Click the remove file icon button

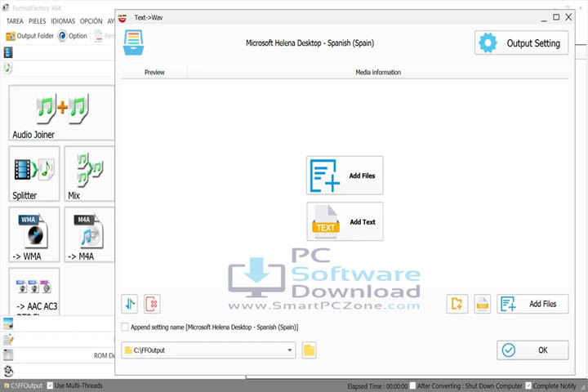tap(152, 304)
